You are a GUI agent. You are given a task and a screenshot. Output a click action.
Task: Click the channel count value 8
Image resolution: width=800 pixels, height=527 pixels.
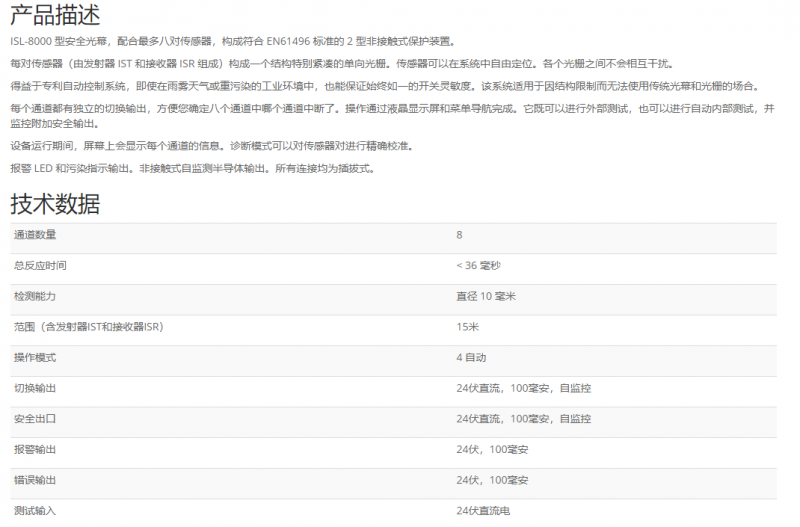point(460,235)
